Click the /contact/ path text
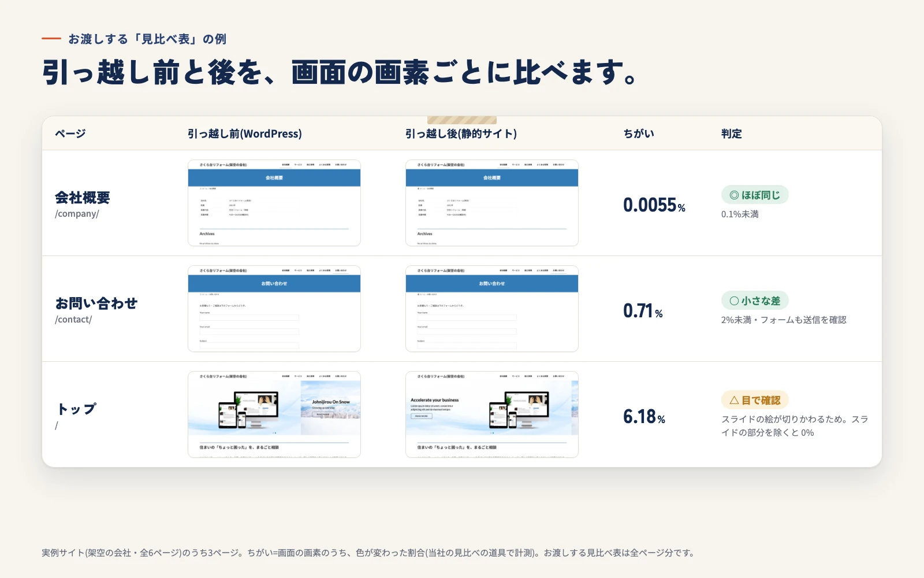Image resolution: width=924 pixels, height=578 pixels. pyautogui.click(x=73, y=320)
